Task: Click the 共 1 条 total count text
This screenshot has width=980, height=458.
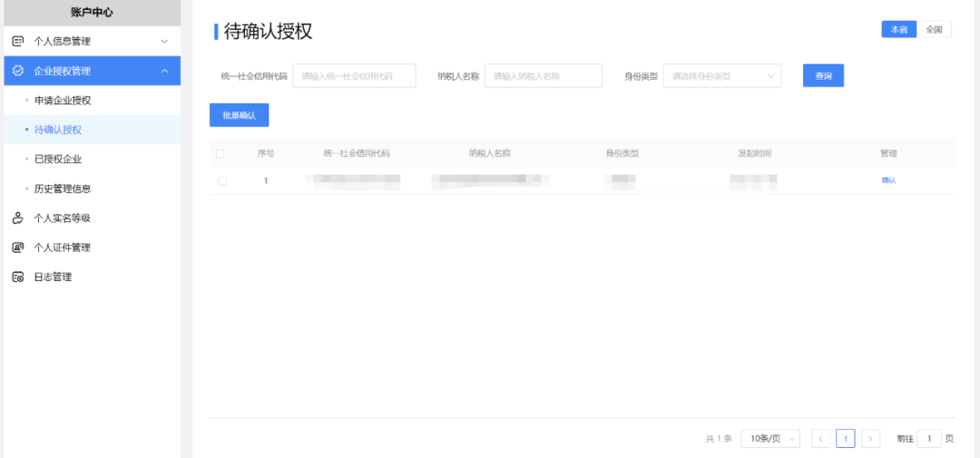Action: 719,439
